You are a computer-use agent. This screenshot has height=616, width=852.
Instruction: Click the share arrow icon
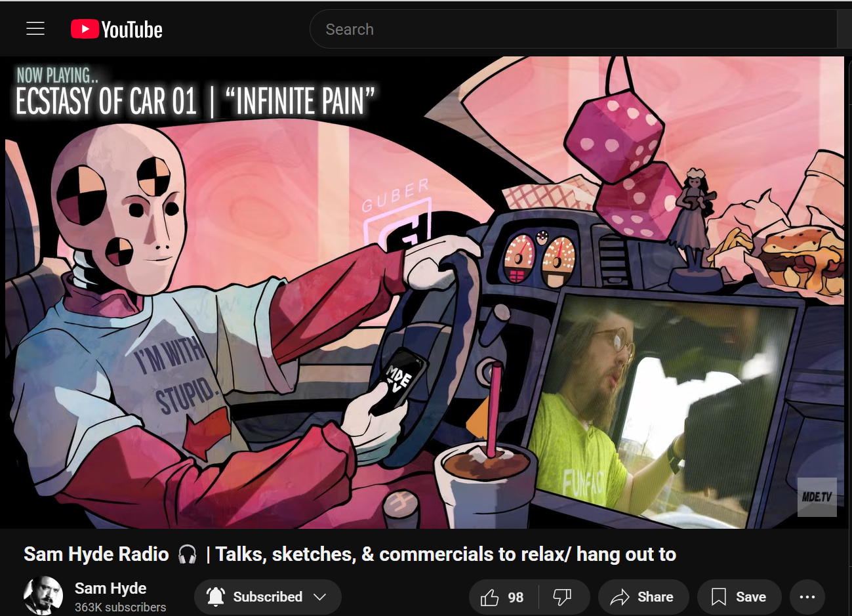pos(619,597)
